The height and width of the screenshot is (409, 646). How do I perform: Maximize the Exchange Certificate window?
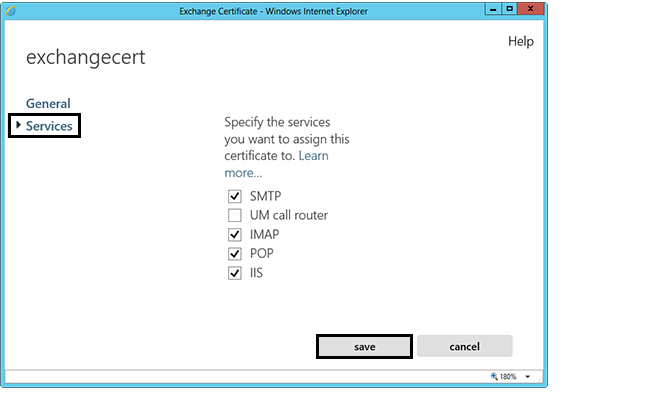coord(510,9)
